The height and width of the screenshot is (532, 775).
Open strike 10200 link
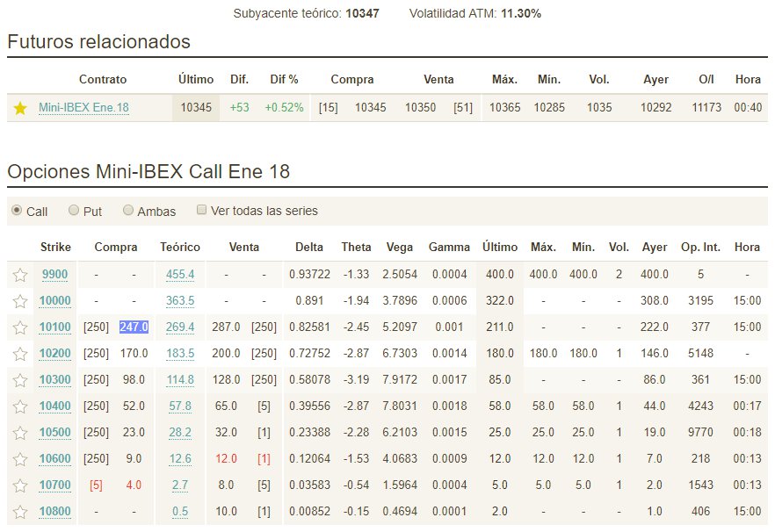point(54,353)
